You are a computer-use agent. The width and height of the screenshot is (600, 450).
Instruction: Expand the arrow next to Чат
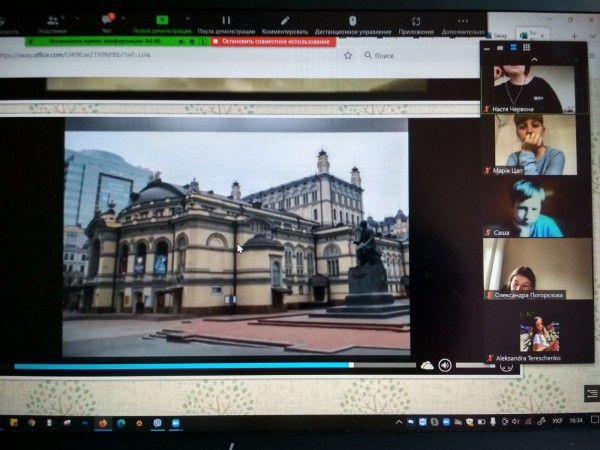click(x=123, y=18)
